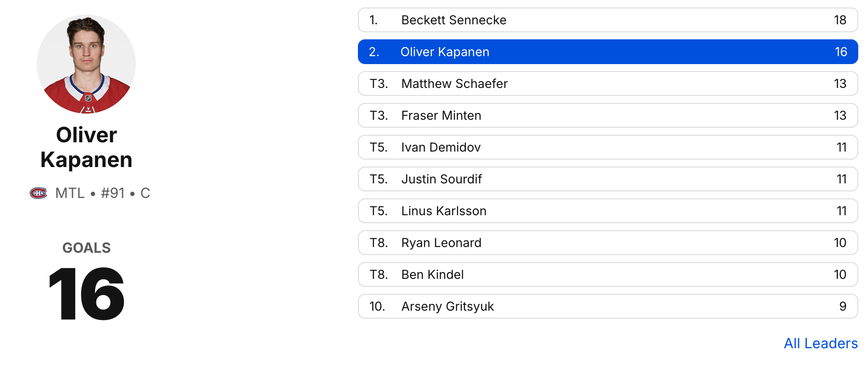Select Arseny Gritsyuk's tenth-place row
The width and height of the screenshot is (868, 388).
coord(607,306)
